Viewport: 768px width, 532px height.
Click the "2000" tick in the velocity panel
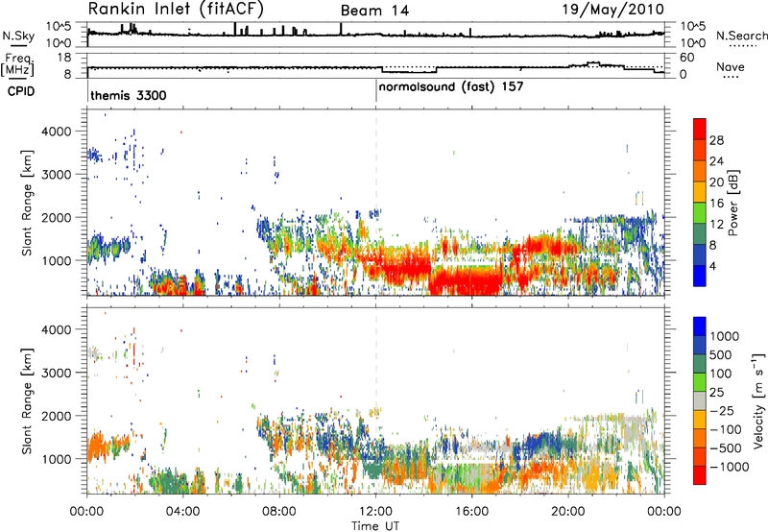(57, 416)
